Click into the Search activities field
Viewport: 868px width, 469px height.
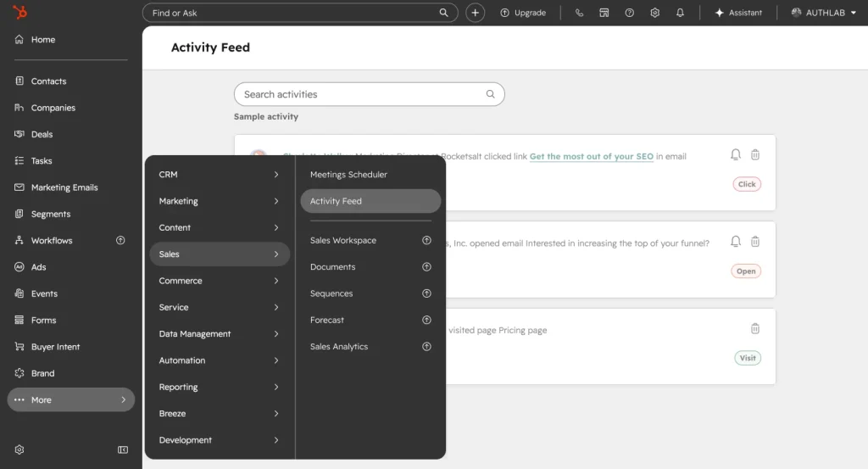[x=370, y=94]
